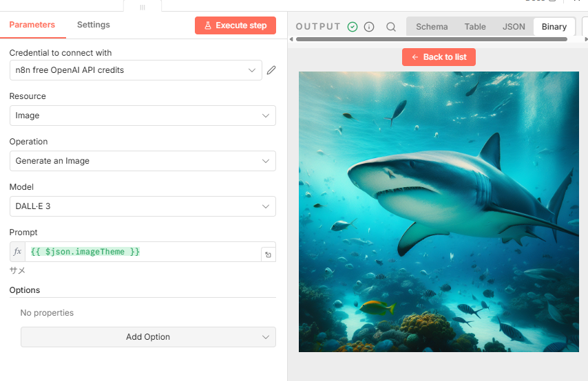Edit credential with pencil icon

point(271,70)
